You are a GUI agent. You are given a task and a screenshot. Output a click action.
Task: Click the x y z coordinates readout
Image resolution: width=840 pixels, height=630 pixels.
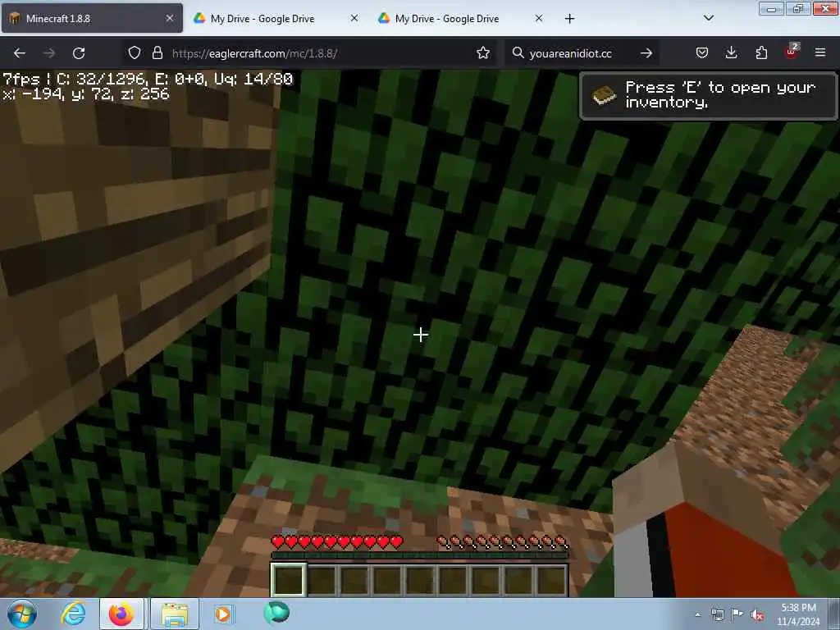tap(85, 94)
